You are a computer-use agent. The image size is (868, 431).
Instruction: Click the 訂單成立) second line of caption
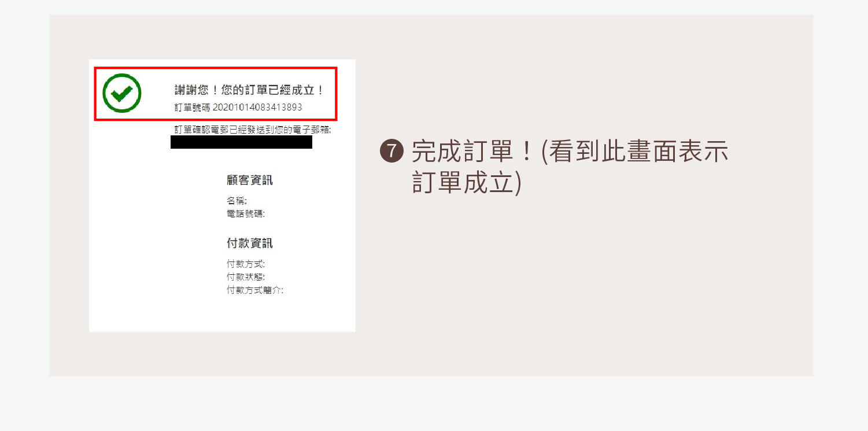pyautogui.click(x=467, y=182)
